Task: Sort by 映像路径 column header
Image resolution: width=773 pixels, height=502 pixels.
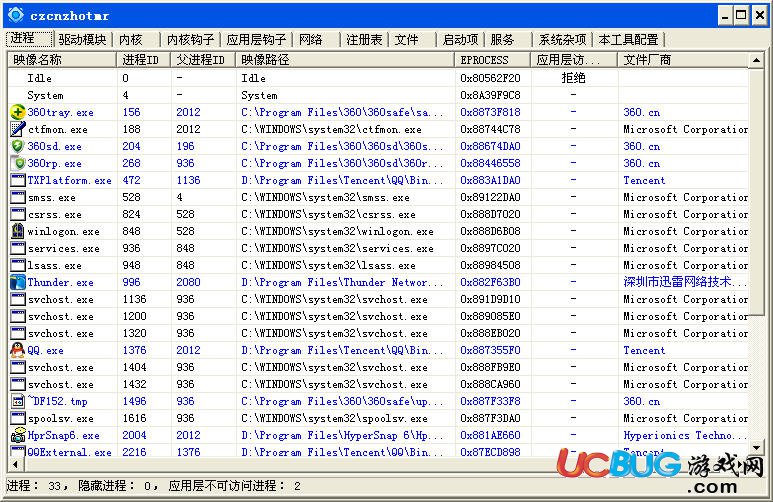Action: click(345, 60)
